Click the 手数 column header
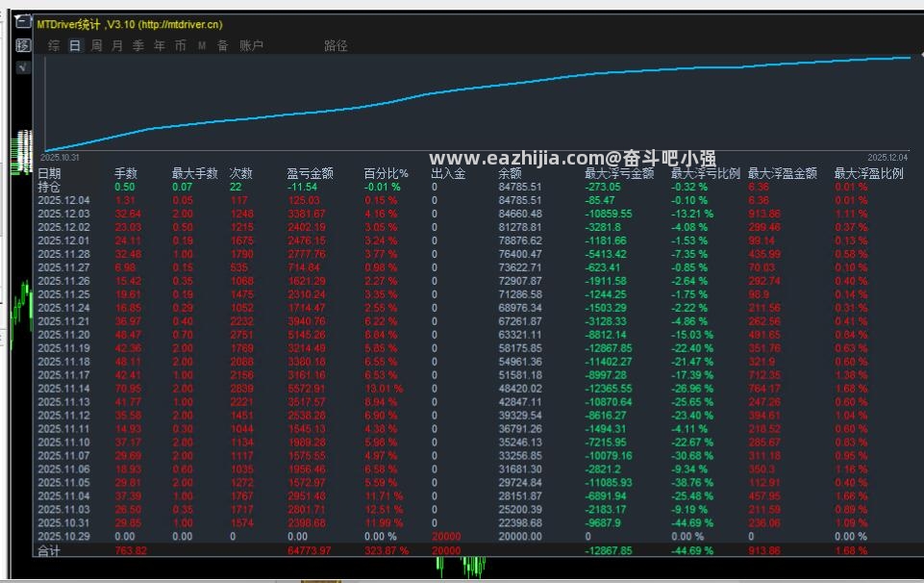The width and height of the screenshot is (924, 583). 126,173
